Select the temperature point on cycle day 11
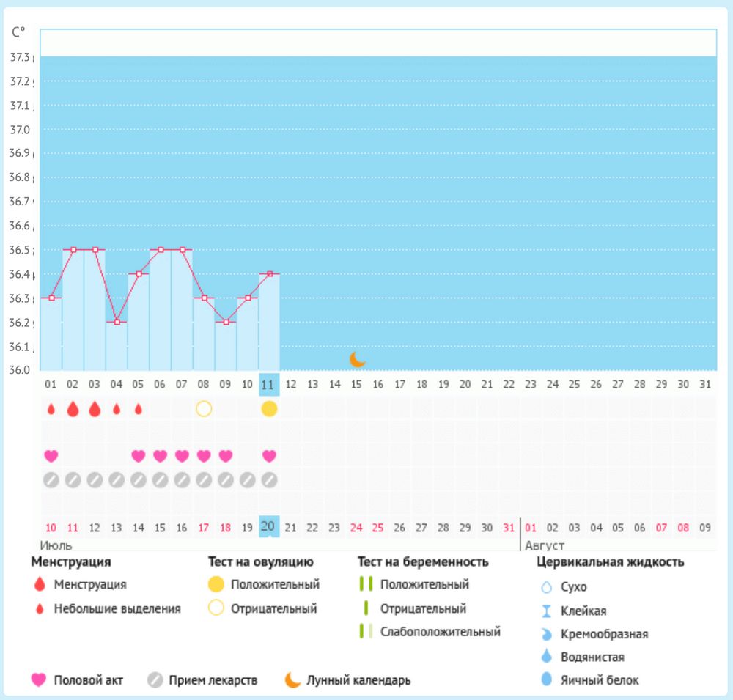 click(x=270, y=273)
